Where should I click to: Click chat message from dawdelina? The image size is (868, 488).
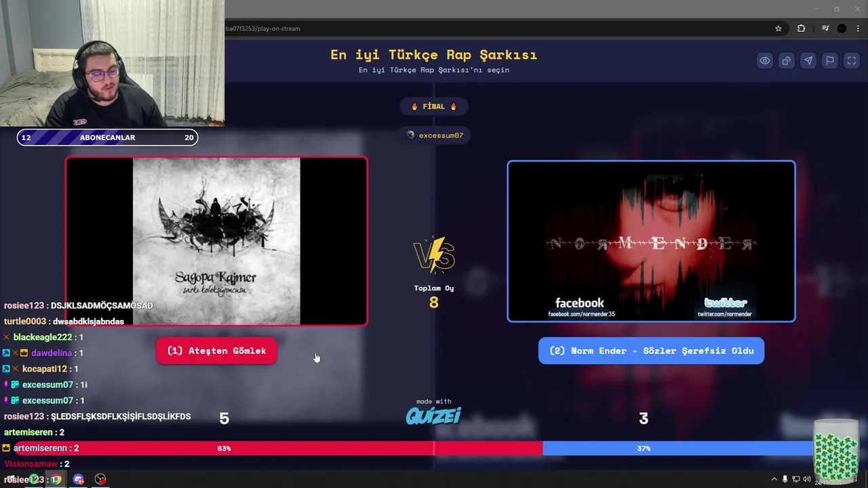(x=43, y=353)
